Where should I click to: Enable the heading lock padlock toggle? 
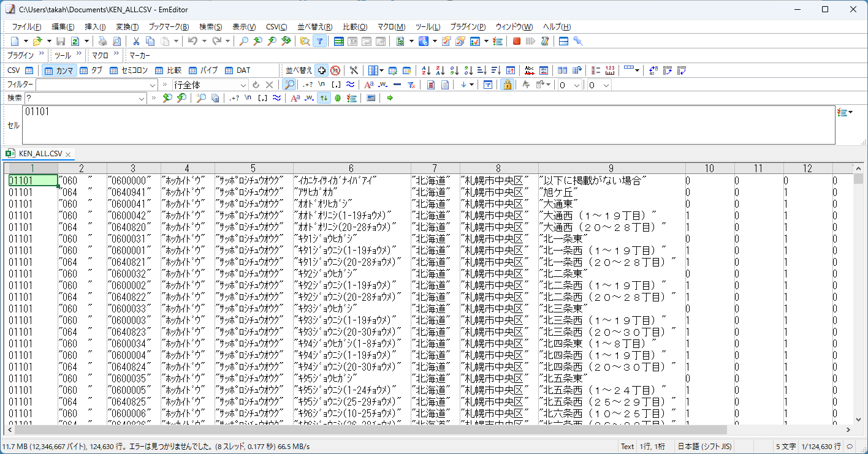(x=507, y=84)
